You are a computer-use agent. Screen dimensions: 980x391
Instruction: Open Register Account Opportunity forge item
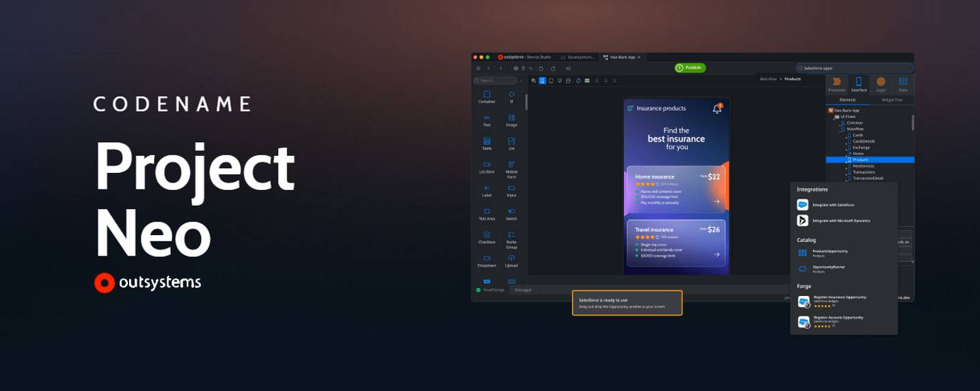(x=831, y=321)
